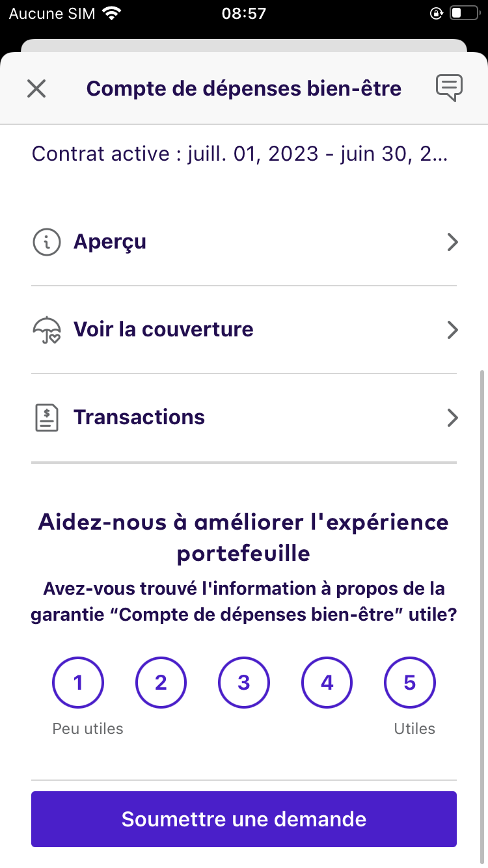
Task: Tap the info icon beside Aperçu
Action: [x=46, y=242]
